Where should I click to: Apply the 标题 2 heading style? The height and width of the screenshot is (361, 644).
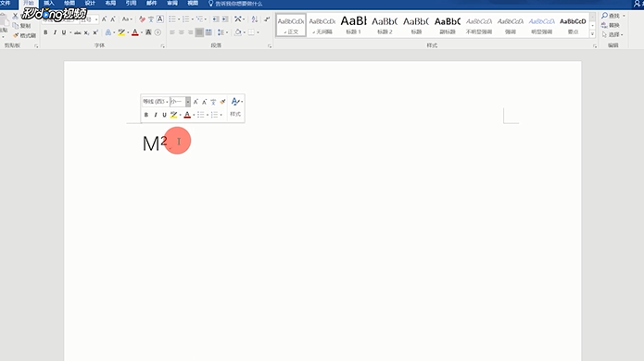click(385, 25)
